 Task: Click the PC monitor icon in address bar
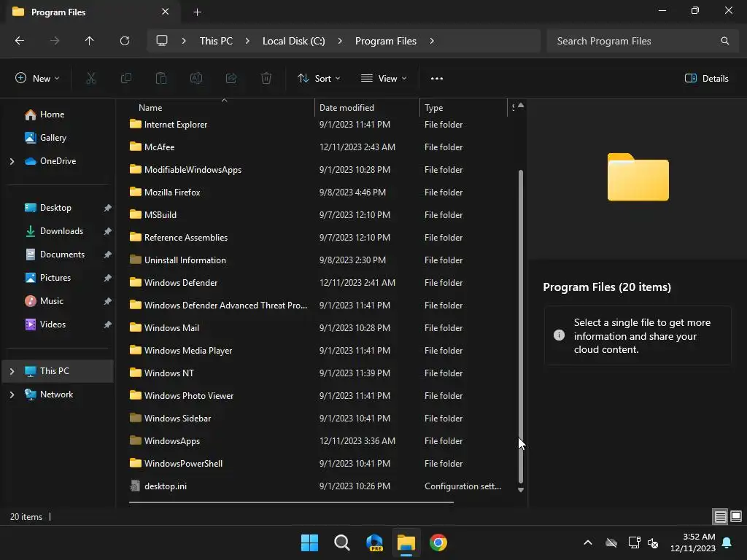click(x=162, y=41)
